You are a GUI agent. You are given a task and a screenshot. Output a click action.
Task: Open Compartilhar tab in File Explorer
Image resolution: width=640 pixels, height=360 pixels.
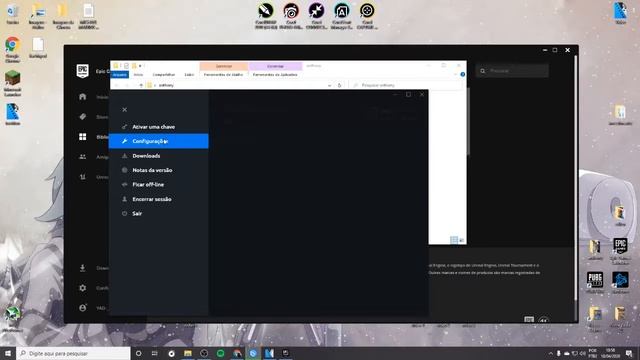(x=164, y=75)
